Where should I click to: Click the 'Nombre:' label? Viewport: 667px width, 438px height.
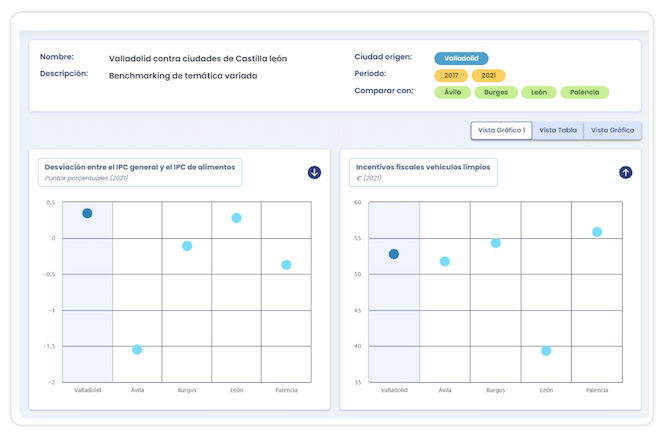coord(57,57)
